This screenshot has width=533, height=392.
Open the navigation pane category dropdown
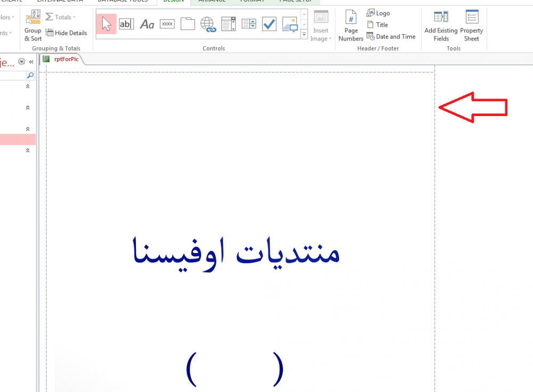tap(21, 61)
